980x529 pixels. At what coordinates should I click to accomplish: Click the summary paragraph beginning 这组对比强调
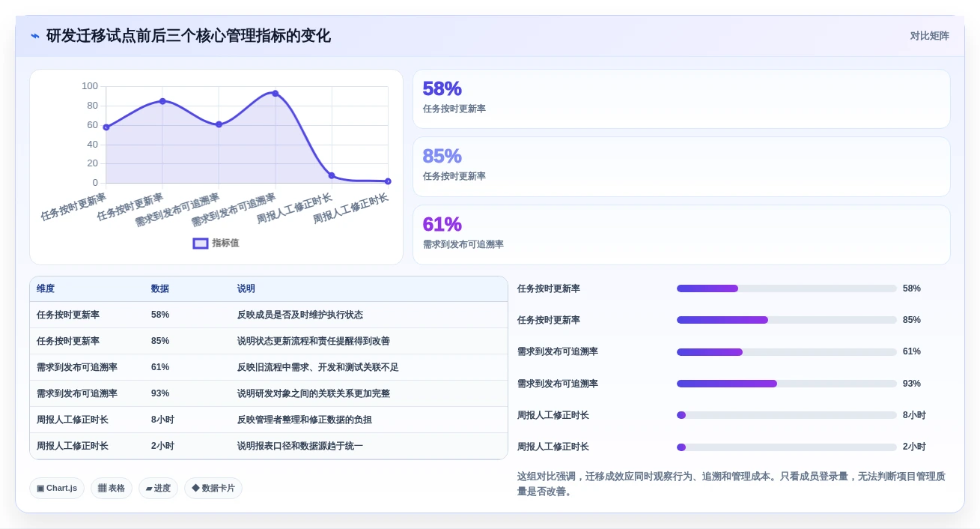[x=731, y=484]
